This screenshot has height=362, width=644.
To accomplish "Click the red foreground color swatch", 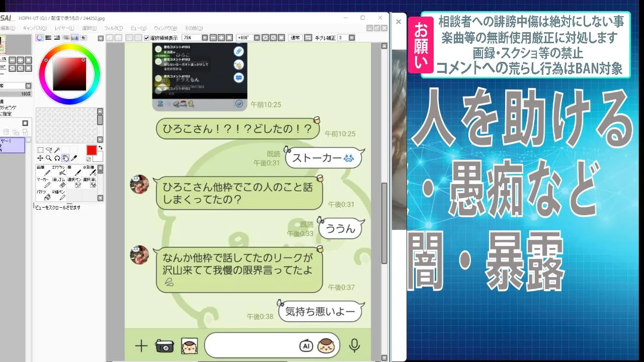I will (91, 150).
